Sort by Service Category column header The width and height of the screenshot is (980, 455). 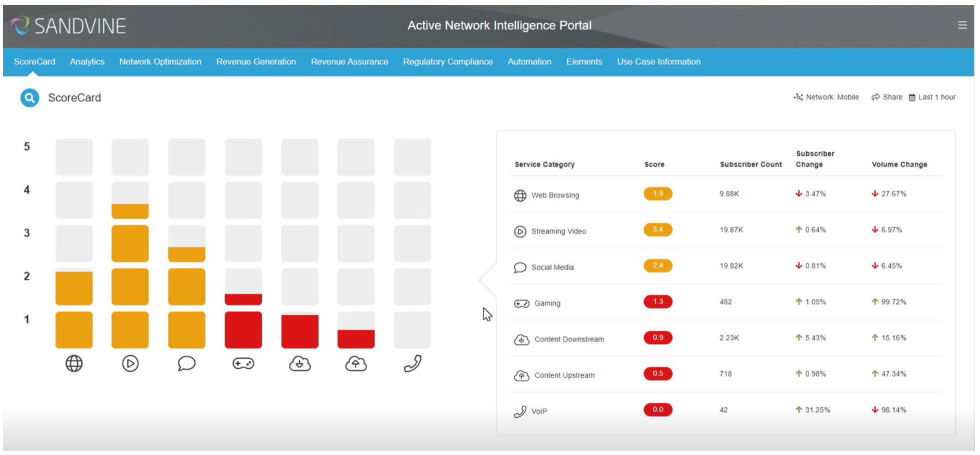[544, 165]
